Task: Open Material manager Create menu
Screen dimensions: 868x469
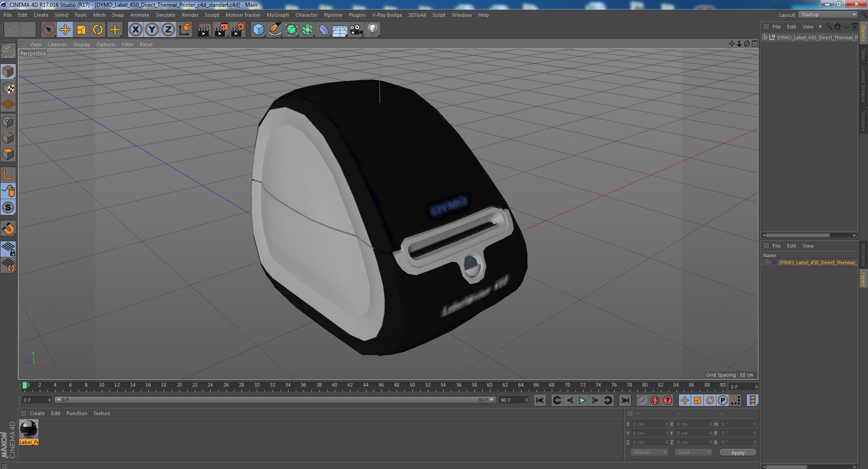Action: 37,413
